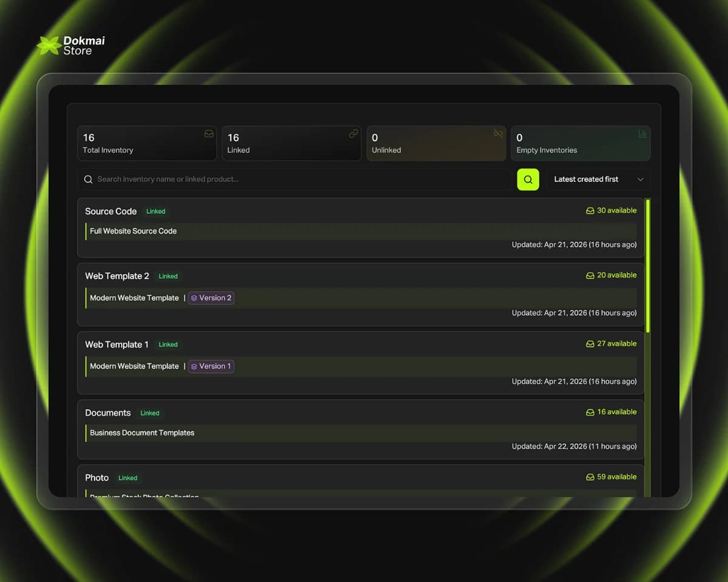Open the Source Code inventory entry
Viewport: 728px width, 582px height.
coord(111,212)
